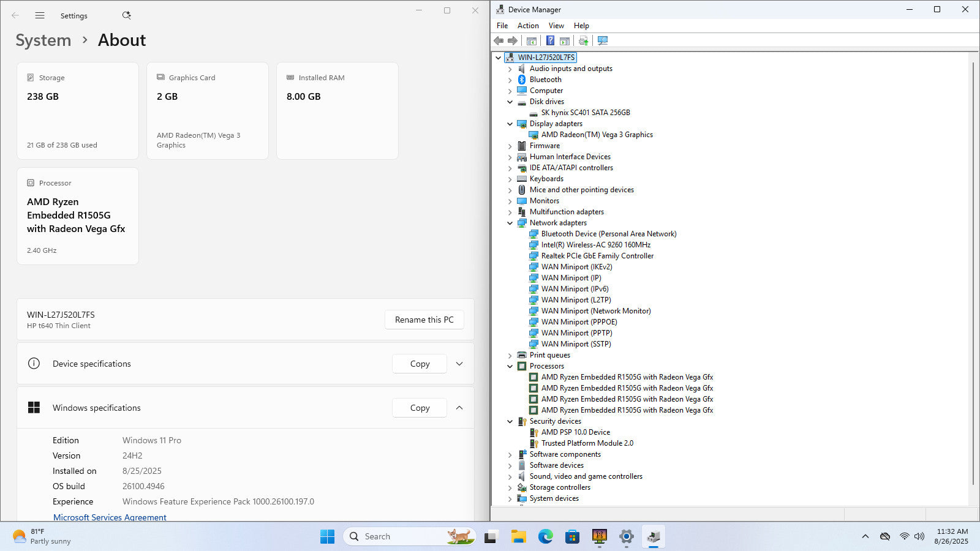Image resolution: width=980 pixels, height=551 pixels.
Task: Click Scan for hardware changes toolbar icon
Action: coord(603,40)
